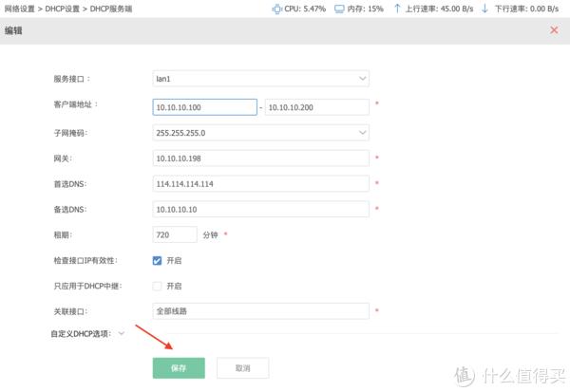Close the edit dialog with X

coord(554,30)
